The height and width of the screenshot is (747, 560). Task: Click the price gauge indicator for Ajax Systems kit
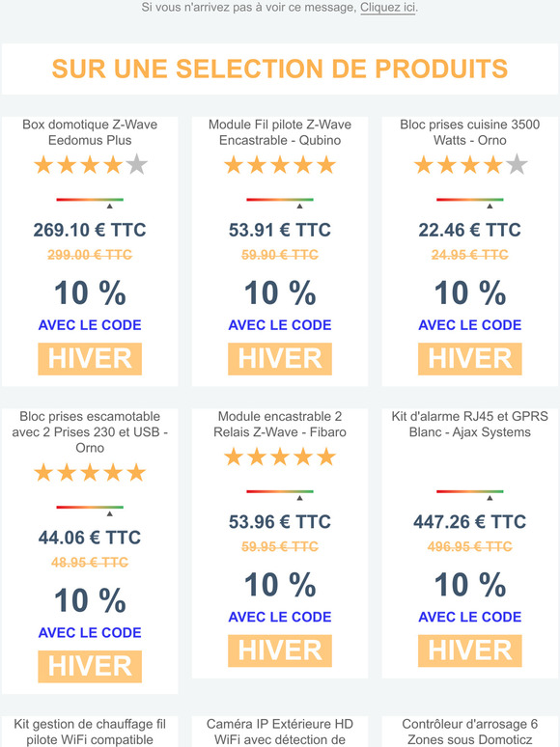click(x=470, y=494)
